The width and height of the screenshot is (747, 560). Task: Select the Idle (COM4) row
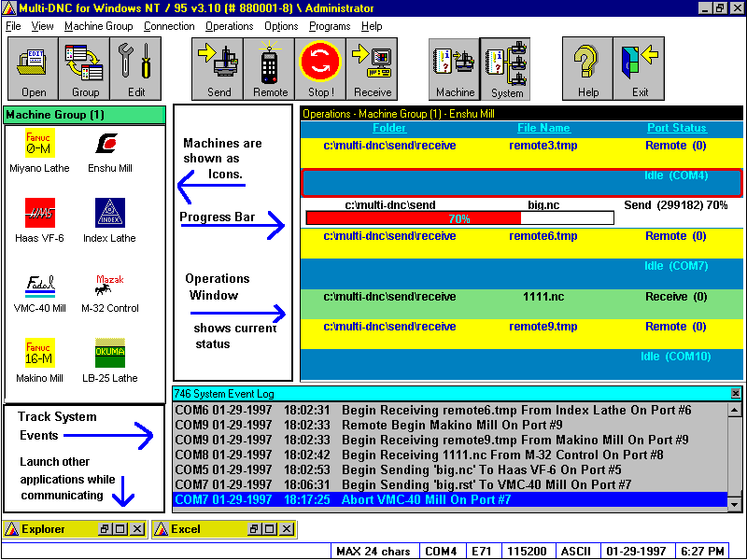(x=522, y=183)
